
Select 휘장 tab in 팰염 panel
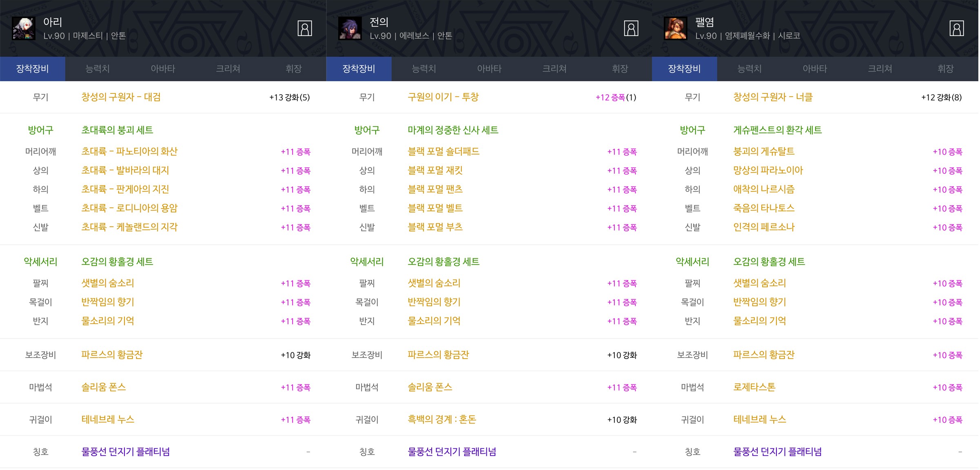point(945,69)
